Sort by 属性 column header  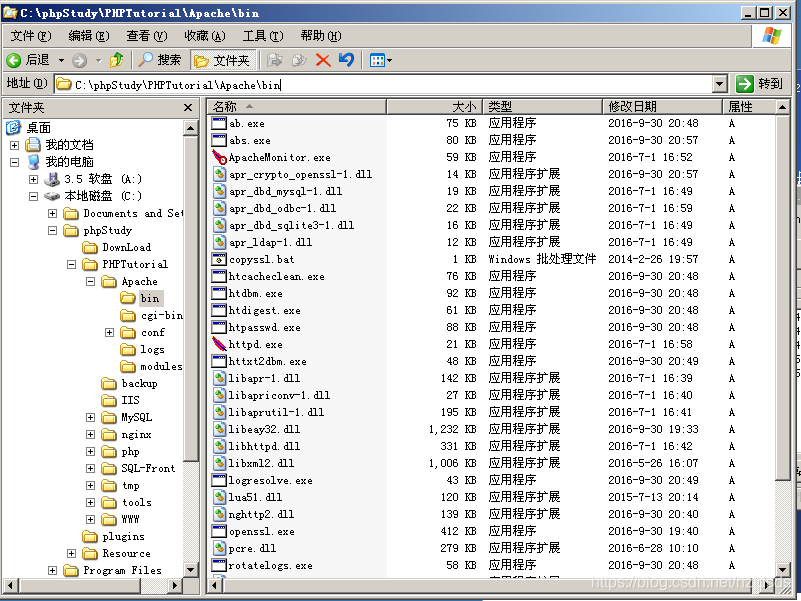point(749,107)
